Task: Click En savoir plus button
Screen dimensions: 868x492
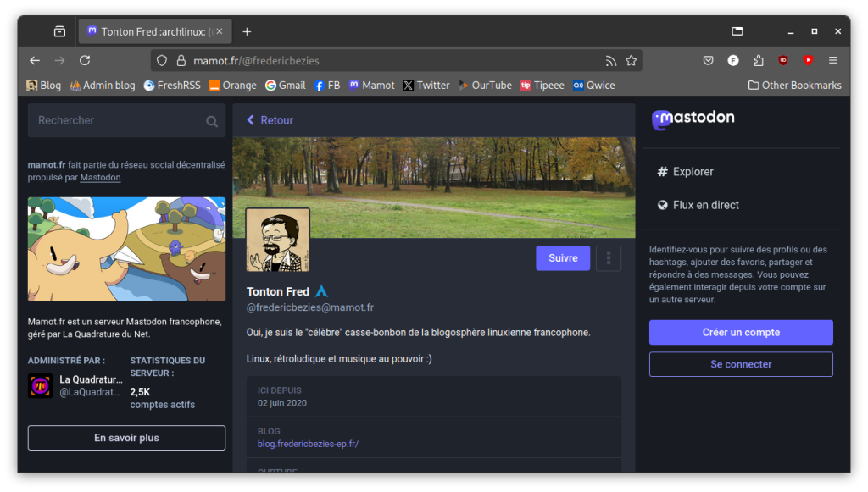Action: click(126, 438)
